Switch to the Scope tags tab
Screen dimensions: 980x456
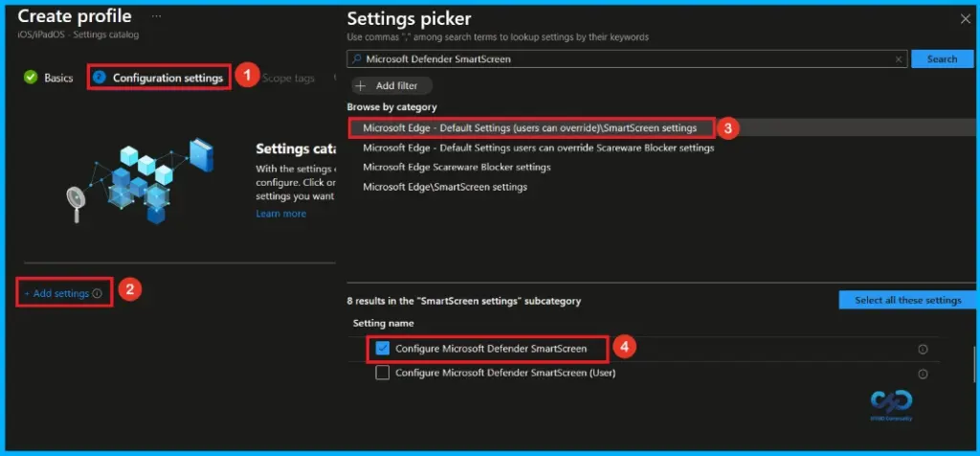[x=288, y=79]
